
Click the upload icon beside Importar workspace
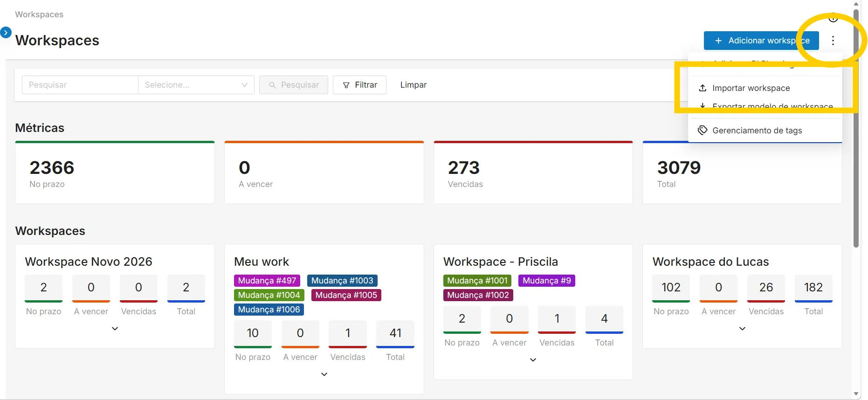703,88
